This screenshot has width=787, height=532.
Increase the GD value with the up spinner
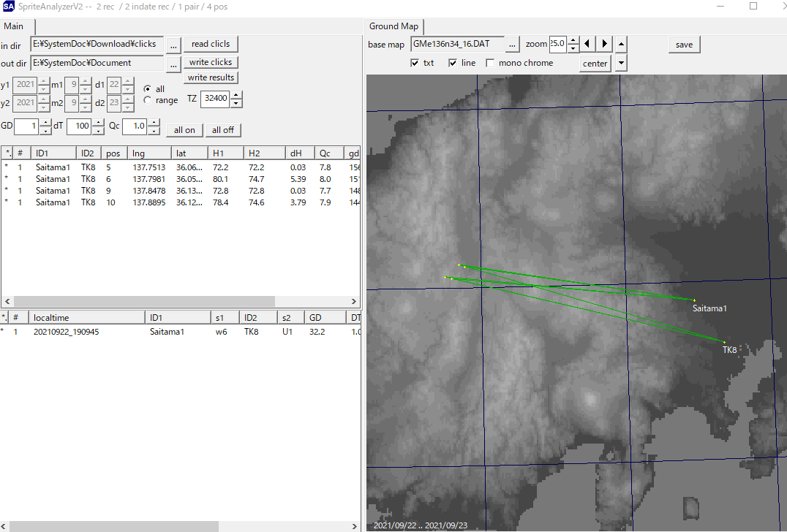tap(45, 123)
